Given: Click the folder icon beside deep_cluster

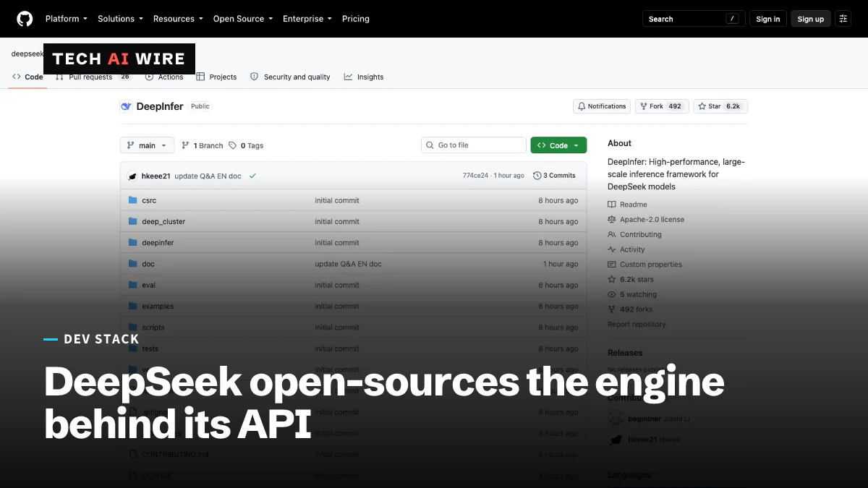Looking at the screenshot, I should coord(132,221).
